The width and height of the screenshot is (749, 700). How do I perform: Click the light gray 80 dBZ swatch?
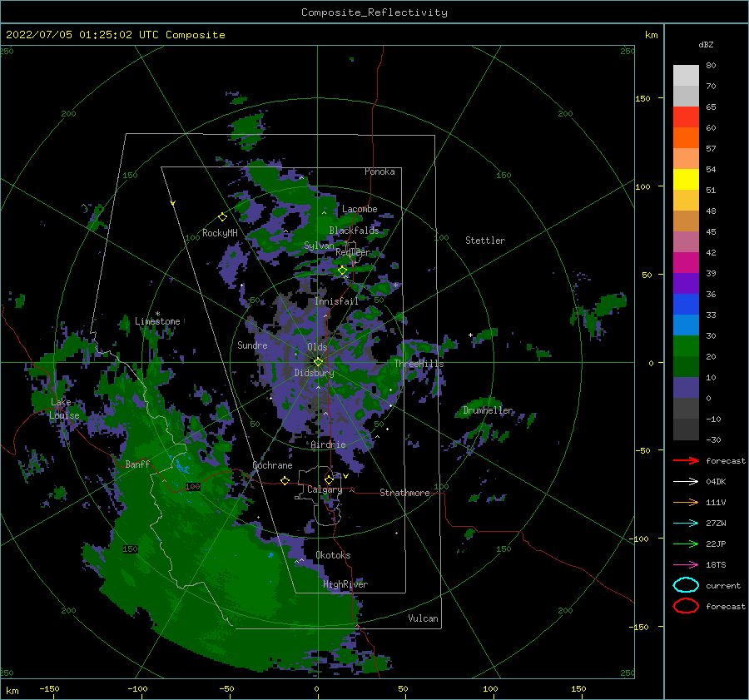[686, 75]
